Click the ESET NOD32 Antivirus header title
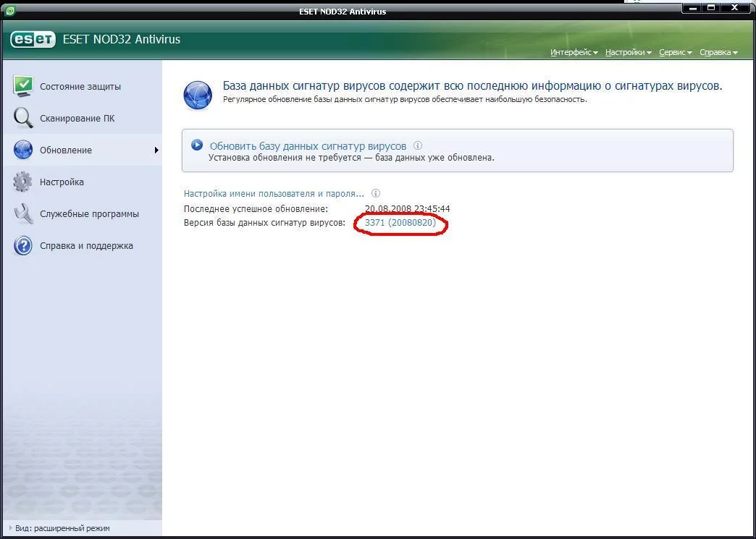The image size is (756, 539). (x=122, y=40)
